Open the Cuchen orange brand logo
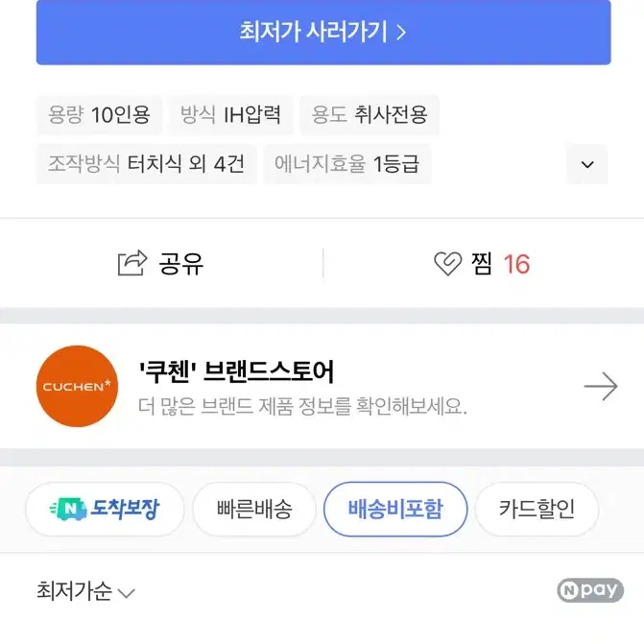 tap(77, 386)
